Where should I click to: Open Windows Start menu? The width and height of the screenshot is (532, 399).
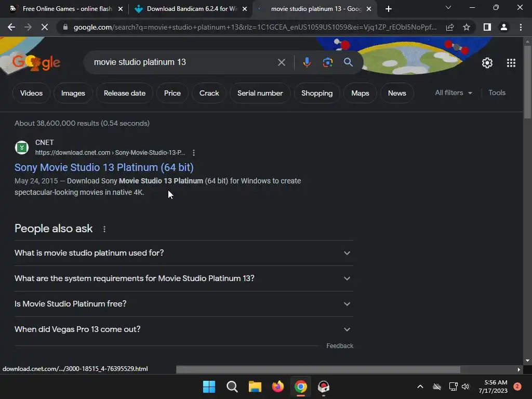click(209, 387)
